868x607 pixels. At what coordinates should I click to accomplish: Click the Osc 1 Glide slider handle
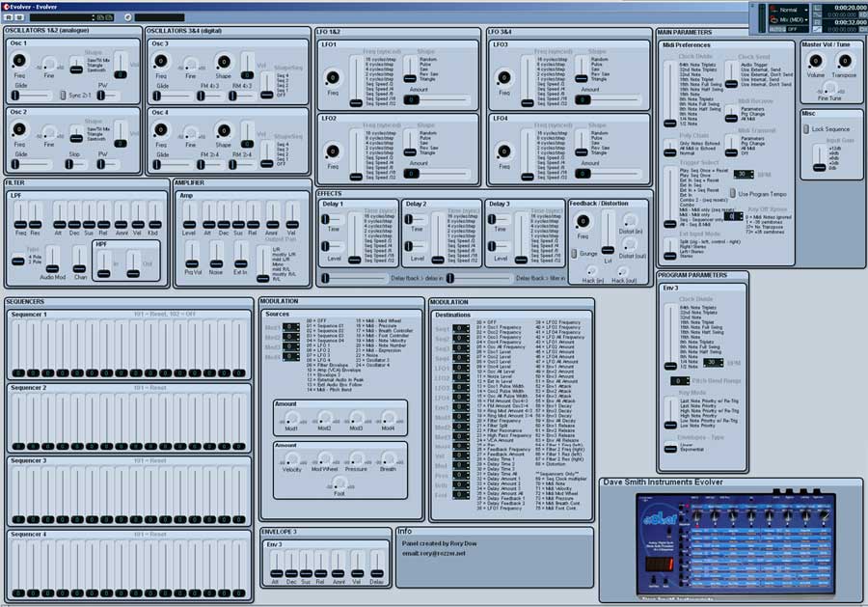tap(15, 96)
